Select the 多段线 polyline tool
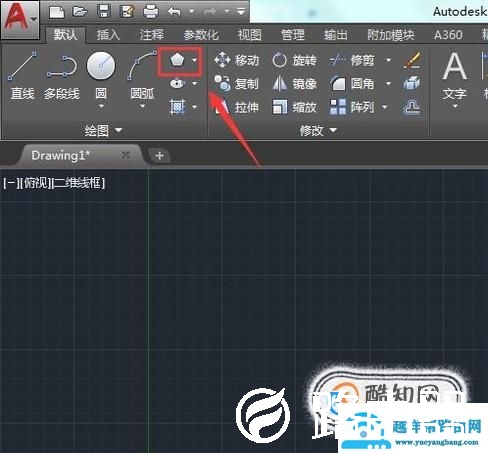 point(62,75)
